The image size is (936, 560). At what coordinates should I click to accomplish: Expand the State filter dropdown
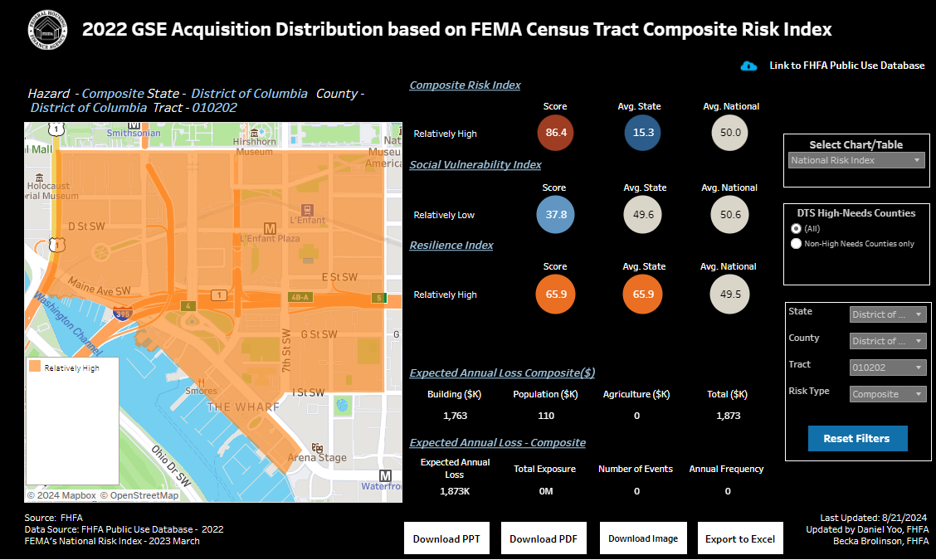pos(888,314)
